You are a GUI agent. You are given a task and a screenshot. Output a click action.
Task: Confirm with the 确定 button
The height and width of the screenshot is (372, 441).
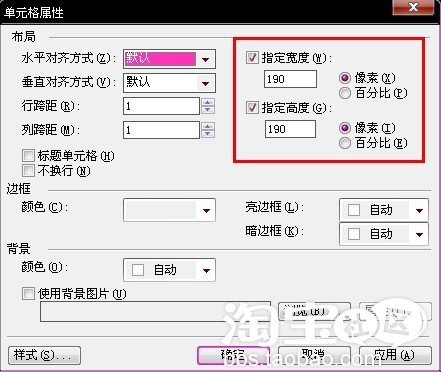[233, 355]
